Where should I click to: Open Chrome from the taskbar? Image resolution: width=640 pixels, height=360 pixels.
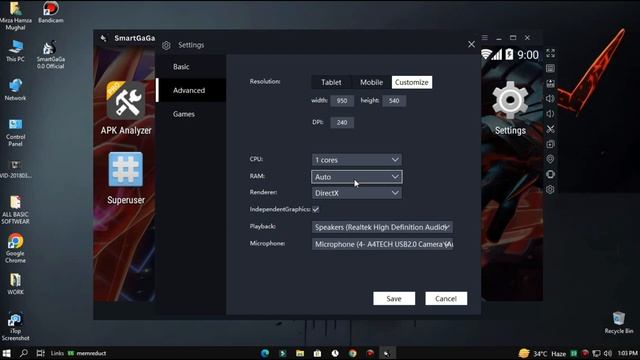353,353
